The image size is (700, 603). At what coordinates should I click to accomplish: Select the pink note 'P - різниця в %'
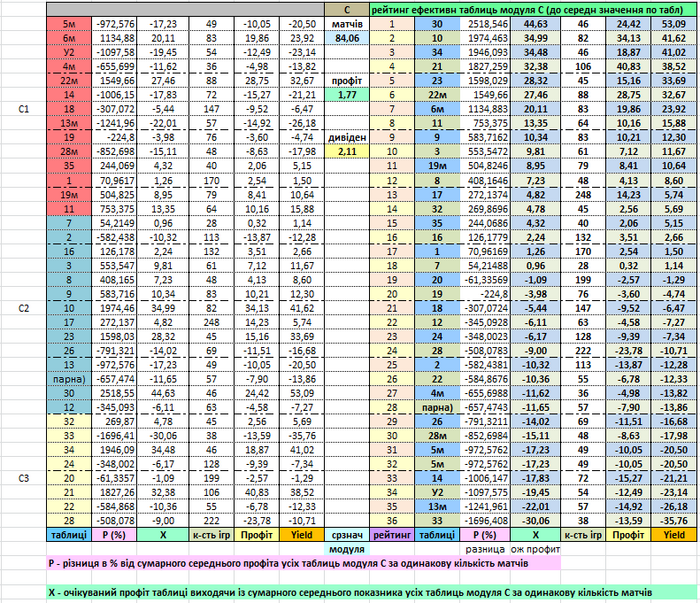click(304, 563)
